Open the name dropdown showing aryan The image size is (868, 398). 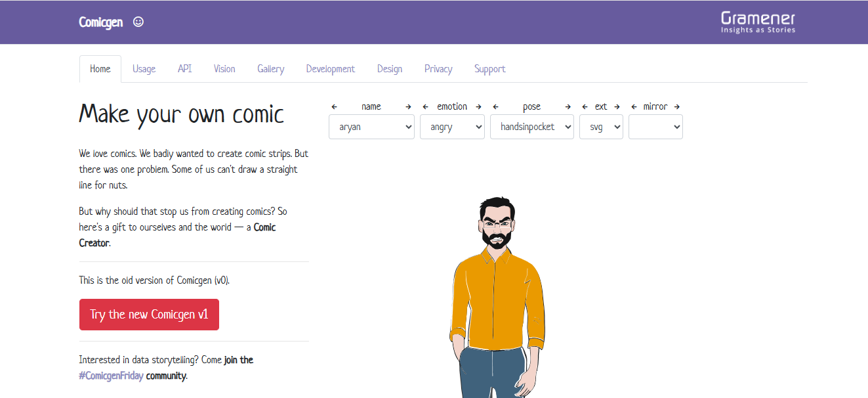click(371, 127)
